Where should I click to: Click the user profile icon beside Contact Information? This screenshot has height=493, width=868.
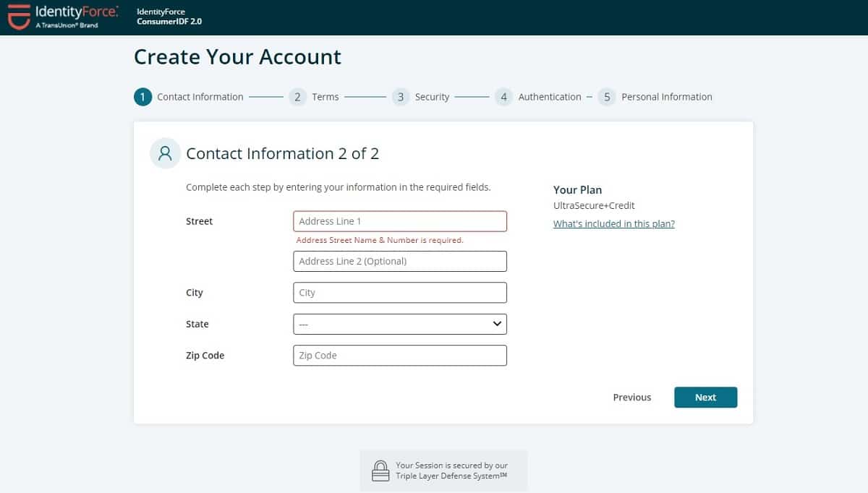tap(166, 153)
